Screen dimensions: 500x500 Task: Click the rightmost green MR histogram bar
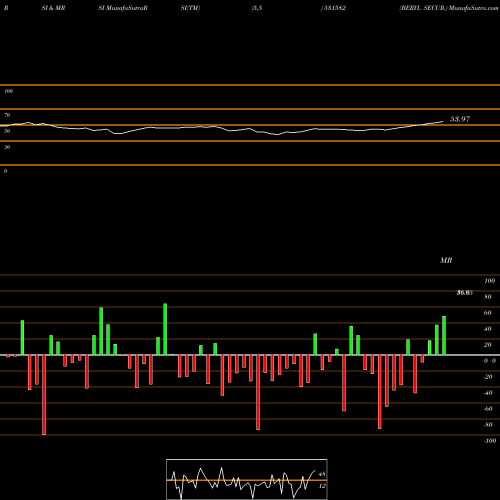(x=444, y=335)
